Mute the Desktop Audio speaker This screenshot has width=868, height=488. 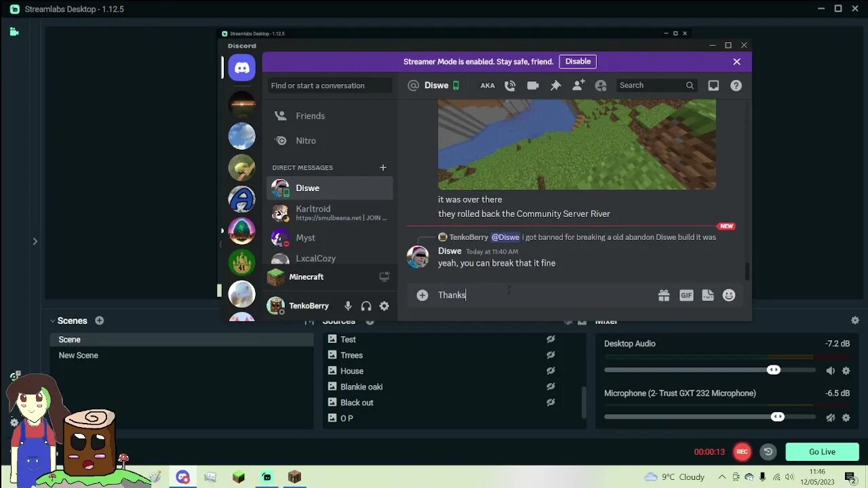(830, 371)
